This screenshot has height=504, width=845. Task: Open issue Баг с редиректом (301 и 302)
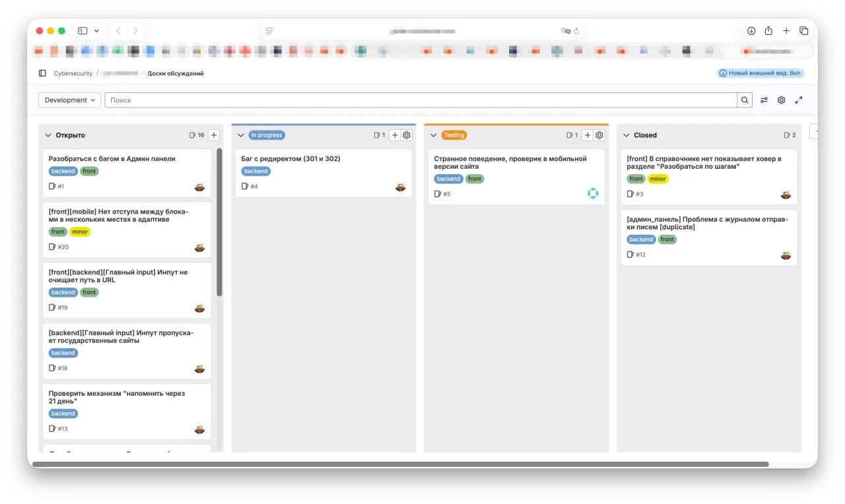click(x=291, y=158)
